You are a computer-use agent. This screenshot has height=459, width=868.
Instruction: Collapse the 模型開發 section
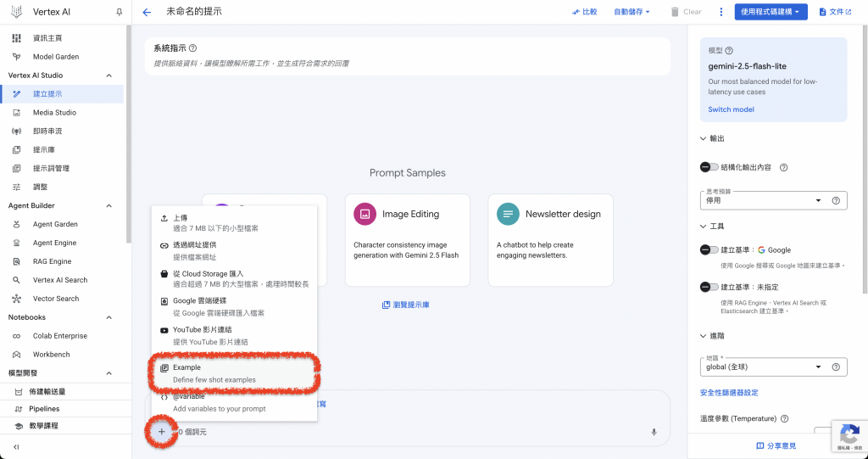point(109,373)
